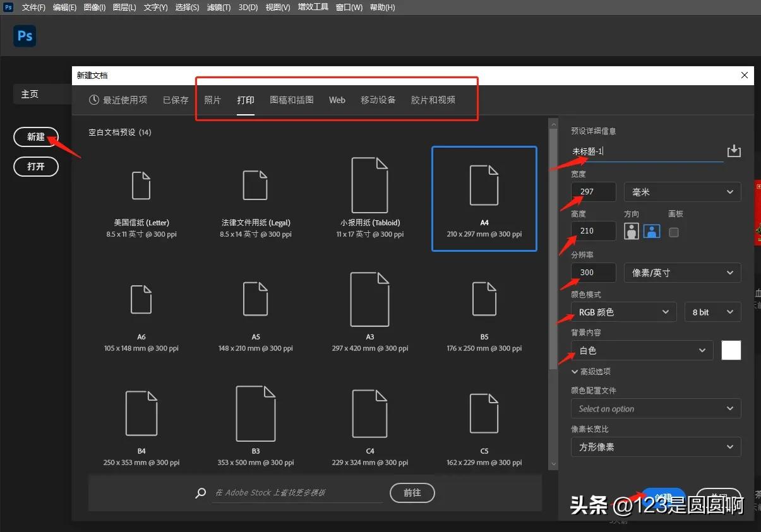Image resolution: width=761 pixels, height=532 pixels.
Task: Click the magnifier icon in Adobe Stock search
Action: [x=200, y=493]
